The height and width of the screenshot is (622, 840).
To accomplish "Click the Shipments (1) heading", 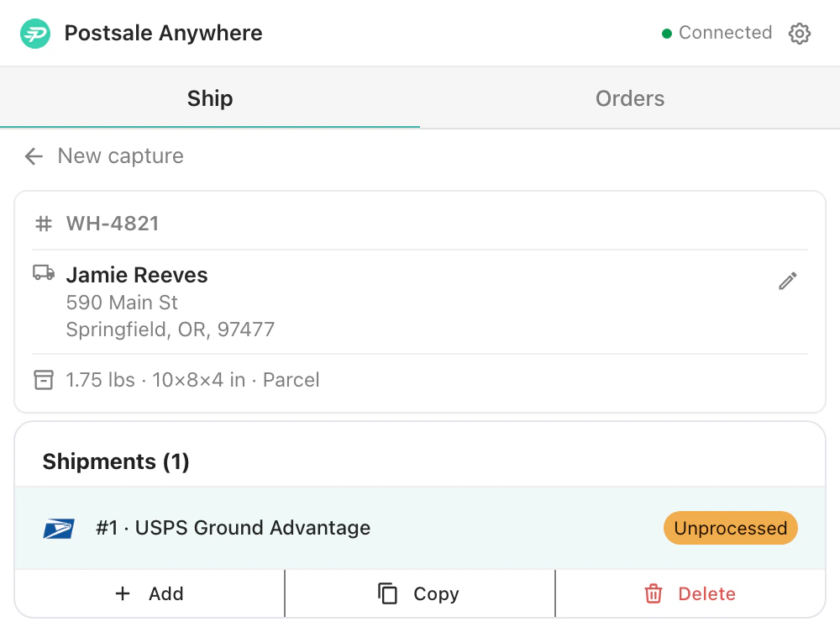I will pyautogui.click(x=116, y=461).
